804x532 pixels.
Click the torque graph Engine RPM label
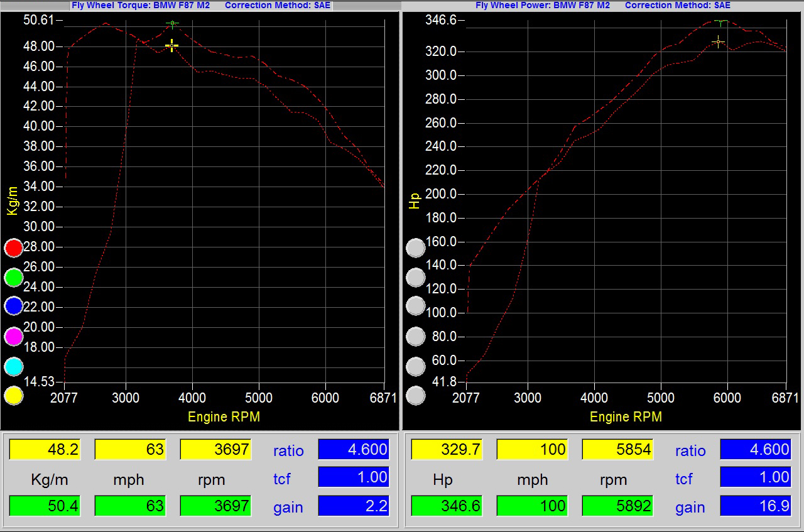(224, 416)
